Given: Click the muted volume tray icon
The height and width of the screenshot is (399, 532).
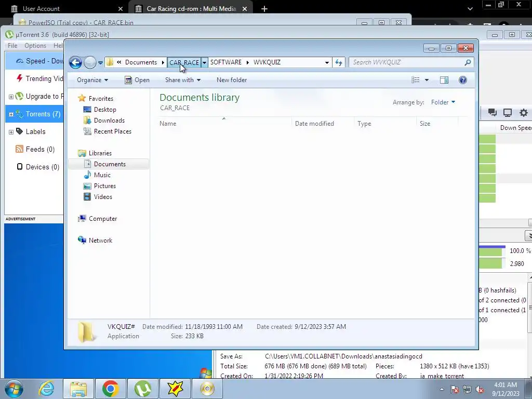Looking at the screenshot, I should 480,389.
